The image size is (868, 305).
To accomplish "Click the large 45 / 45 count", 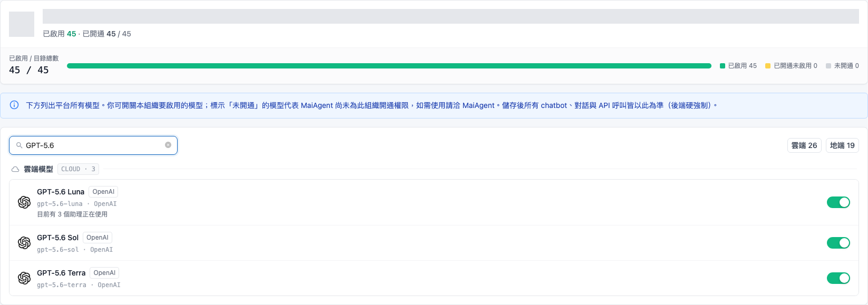I will 29,70.
